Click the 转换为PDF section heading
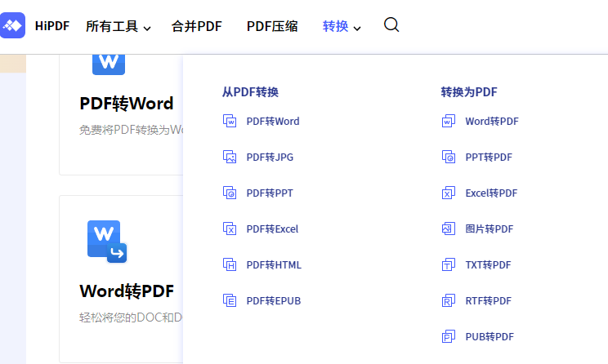This screenshot has width=608, height=364. (469, 92)
